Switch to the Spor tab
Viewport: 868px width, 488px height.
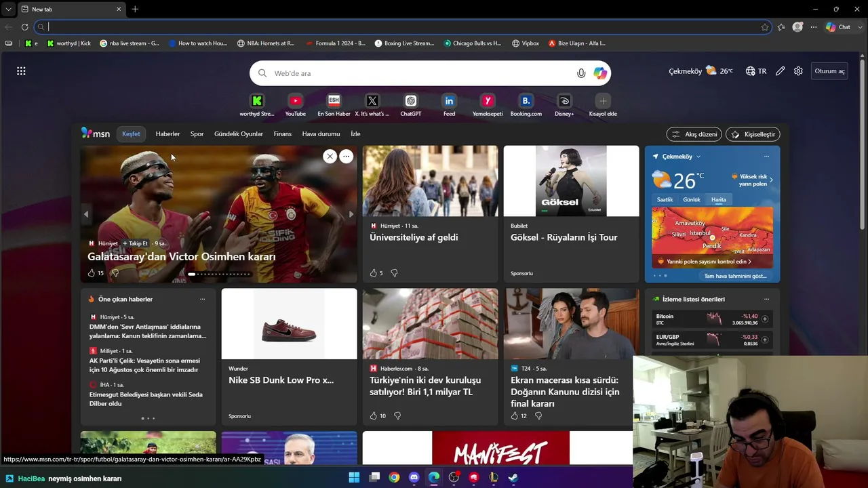click(197, 134)
